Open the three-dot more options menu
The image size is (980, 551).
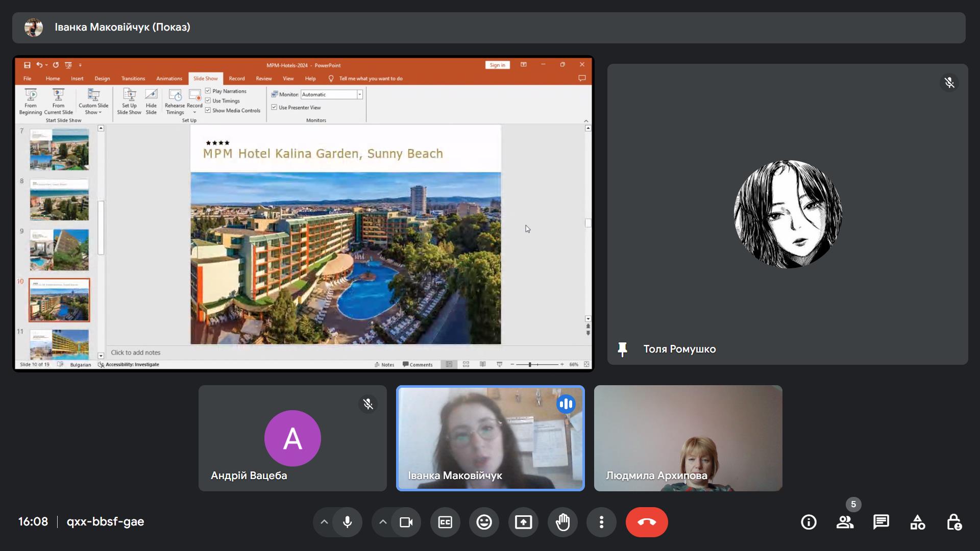(601, 522)
